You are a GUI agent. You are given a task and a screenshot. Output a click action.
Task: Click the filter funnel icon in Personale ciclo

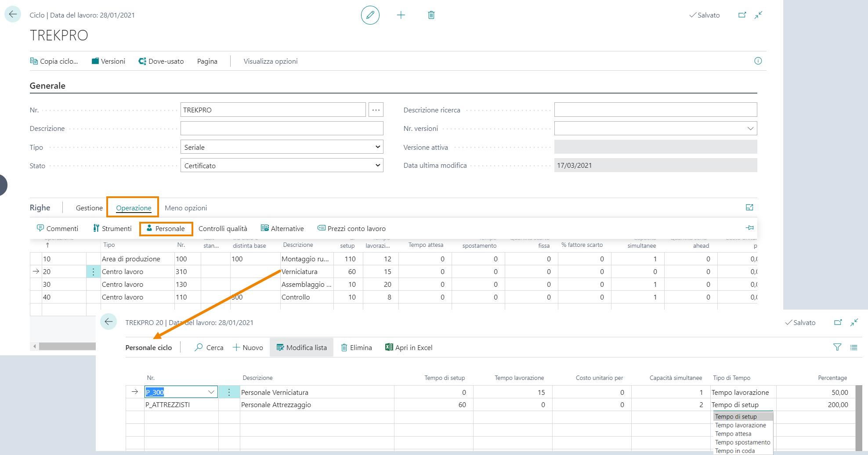837,347
